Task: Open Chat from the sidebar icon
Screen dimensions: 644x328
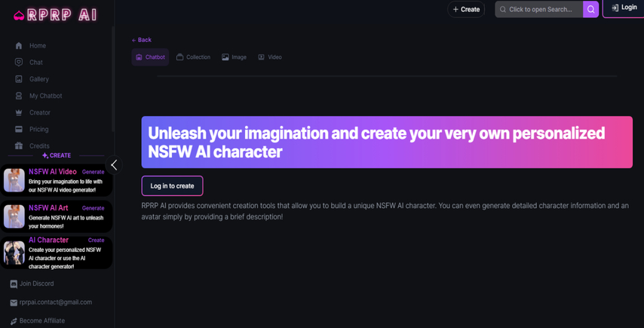Action: coord(19,63)
